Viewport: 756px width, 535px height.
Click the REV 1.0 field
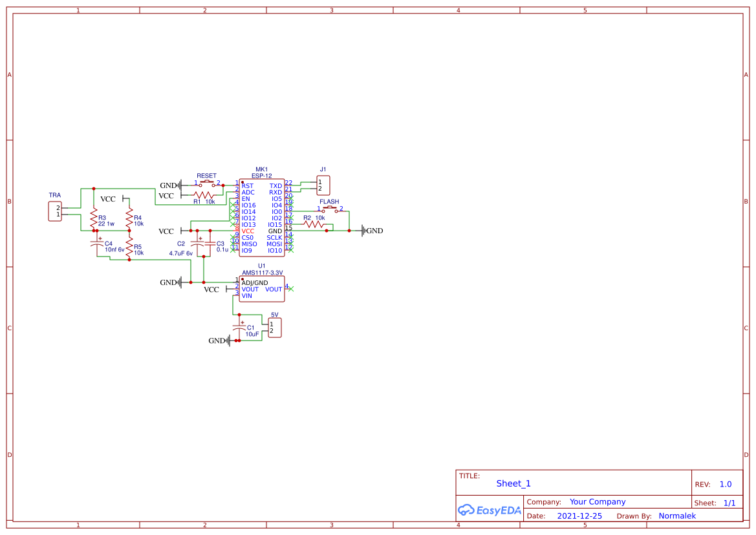pos(725,483)
